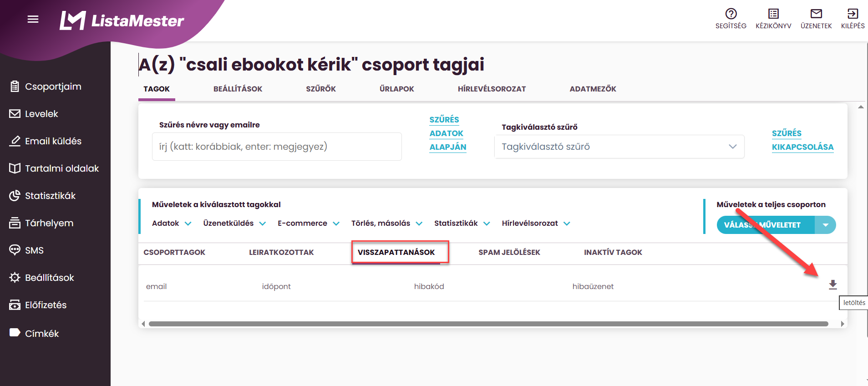Expand the Hírlevélsorozat operations dropdown
Screen dimensions: 868x386
tap(536, 223)
